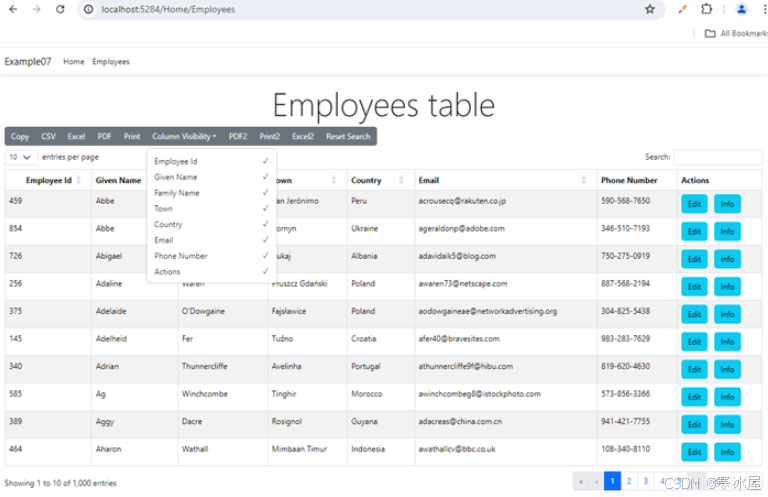View Info for employee 375 Adelaide
Viewport: 768px width, 497px height.
point(727,314)
